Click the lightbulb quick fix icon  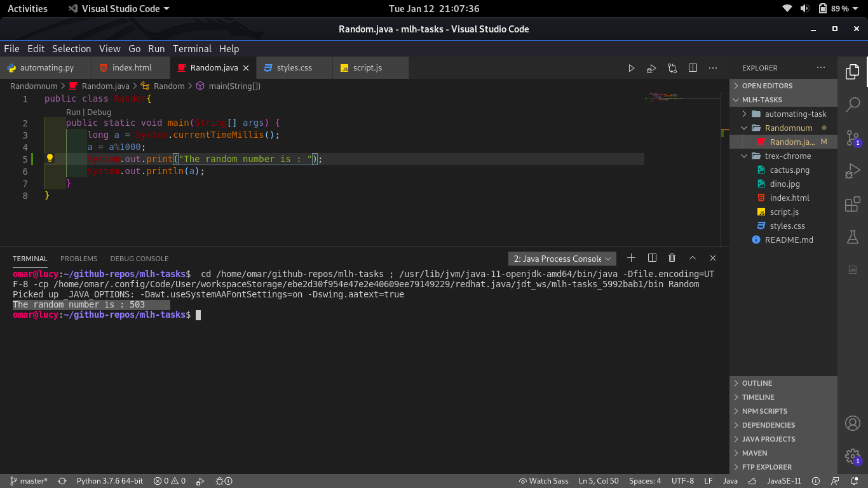coord(50,159)
